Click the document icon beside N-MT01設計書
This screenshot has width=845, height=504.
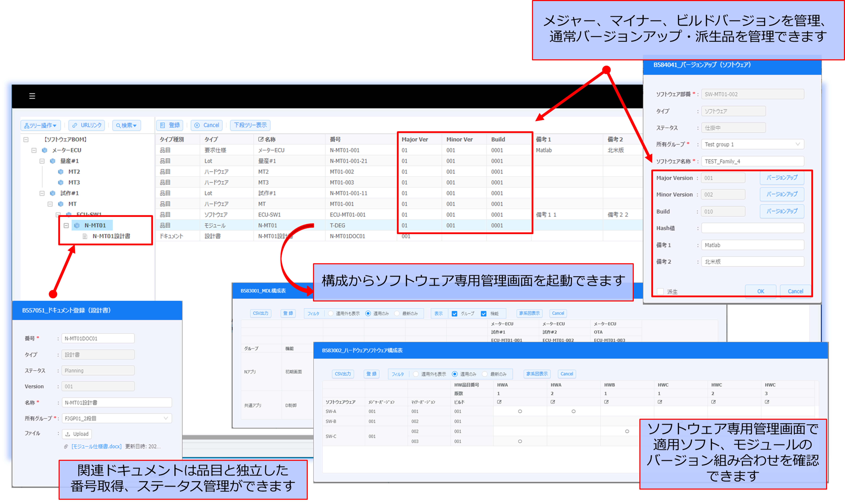pos(85,236)
